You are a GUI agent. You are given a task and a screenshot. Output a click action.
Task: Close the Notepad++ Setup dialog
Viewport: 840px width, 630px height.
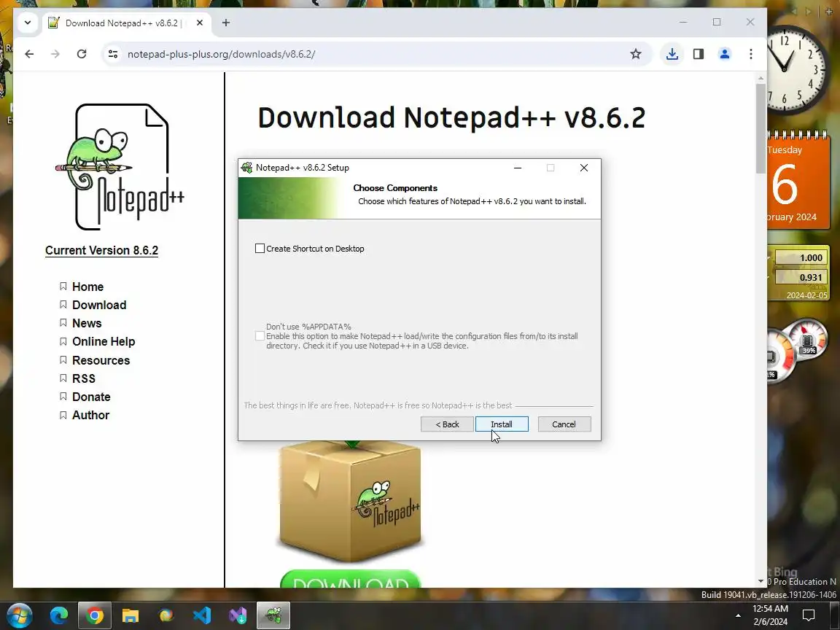(584, 168)
